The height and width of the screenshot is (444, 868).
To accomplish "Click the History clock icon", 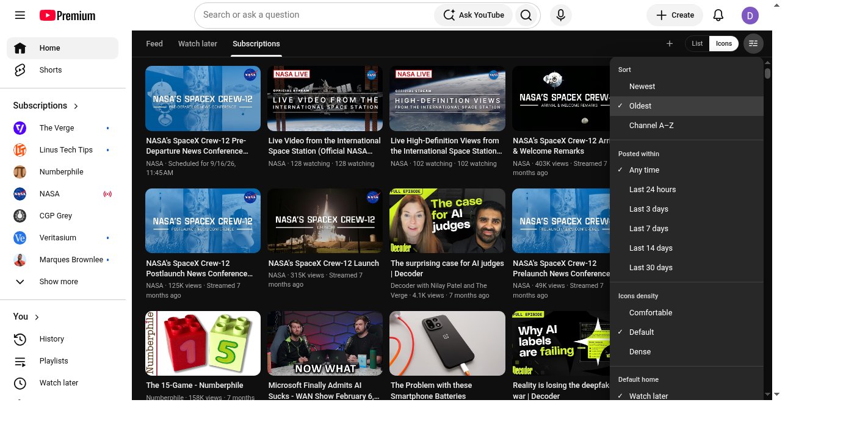I will pos(20,339).
